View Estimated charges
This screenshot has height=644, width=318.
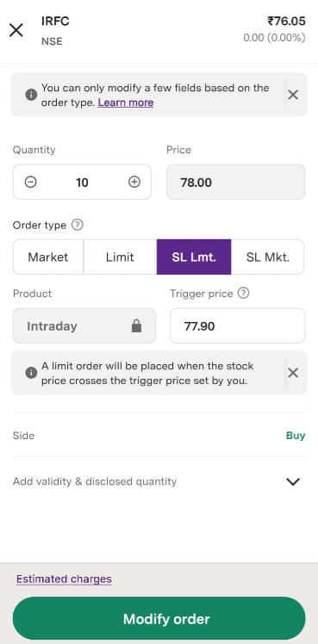tap(64, 579)
